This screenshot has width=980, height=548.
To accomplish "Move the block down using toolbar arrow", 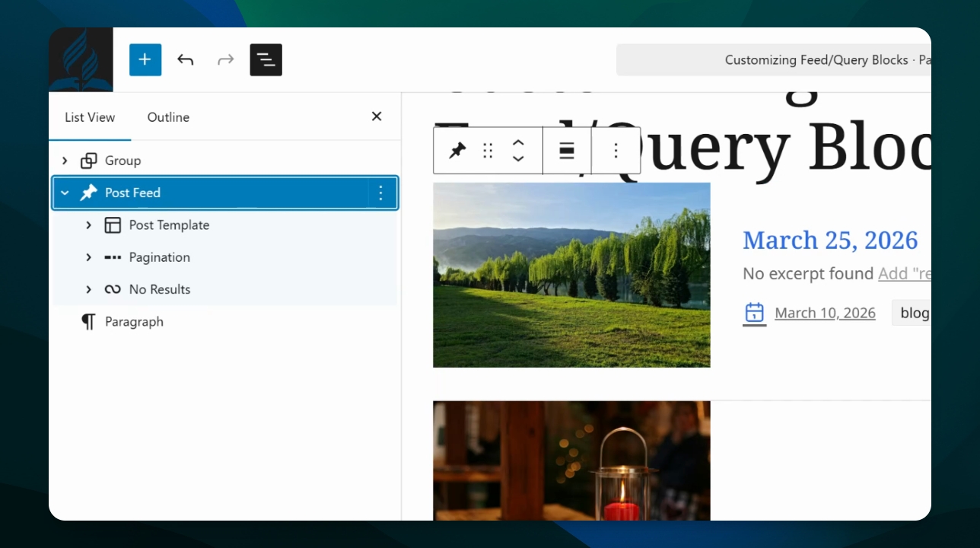I will [x=518, y=158].
